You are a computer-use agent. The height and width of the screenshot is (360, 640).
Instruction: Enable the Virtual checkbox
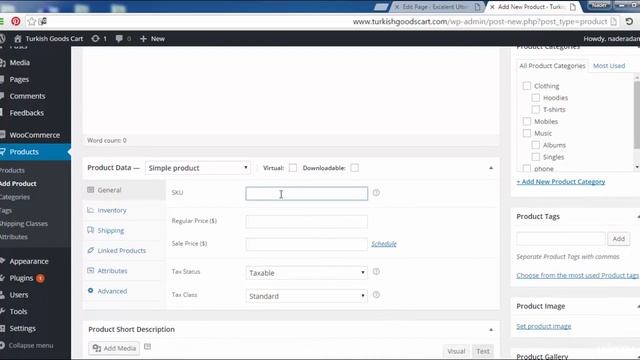(293, 168)
